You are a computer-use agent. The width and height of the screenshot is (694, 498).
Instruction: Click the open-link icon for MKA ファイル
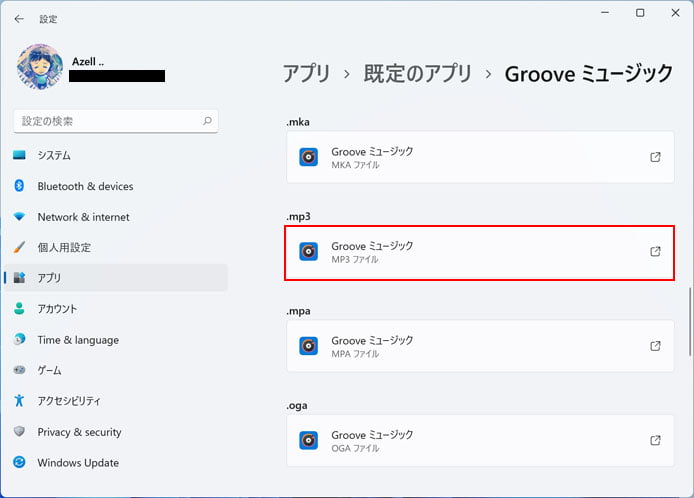click(x=655, y=157)
